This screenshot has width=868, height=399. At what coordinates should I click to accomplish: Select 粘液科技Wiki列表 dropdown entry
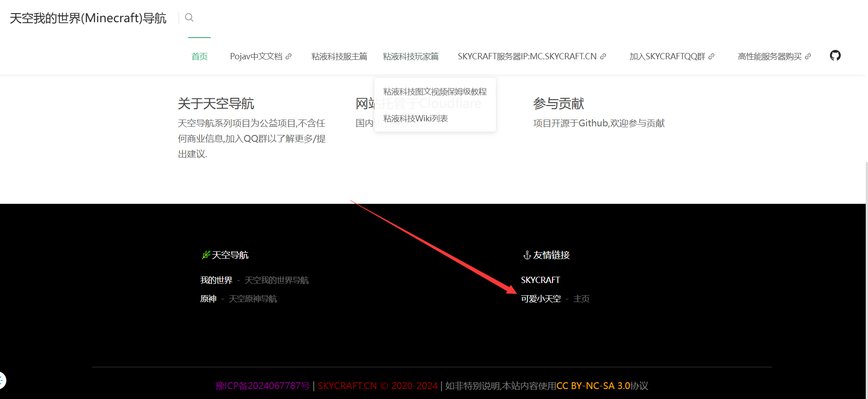point(416,119)
